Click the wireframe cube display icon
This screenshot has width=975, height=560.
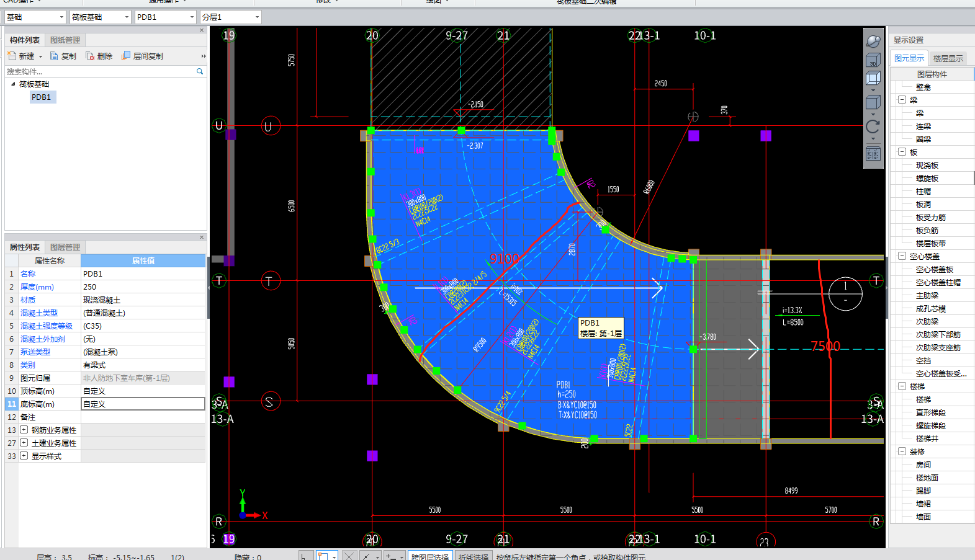pos(873,78)
